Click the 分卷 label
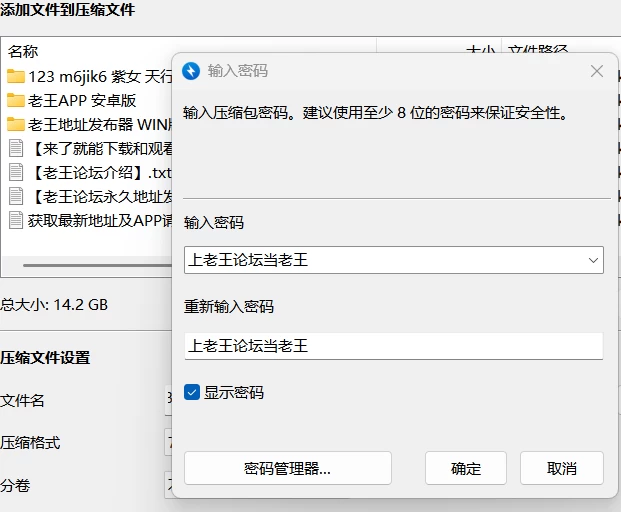 15,485
